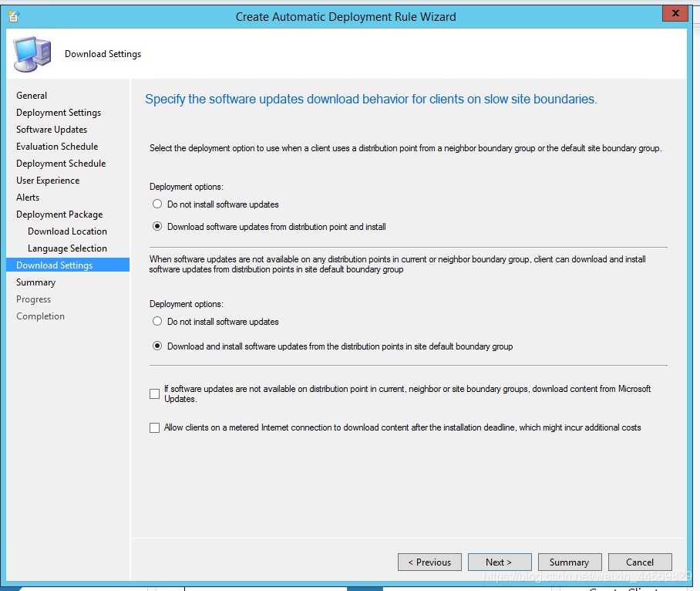Select first 'Do not install software updates' radio

tap(157, 204)
